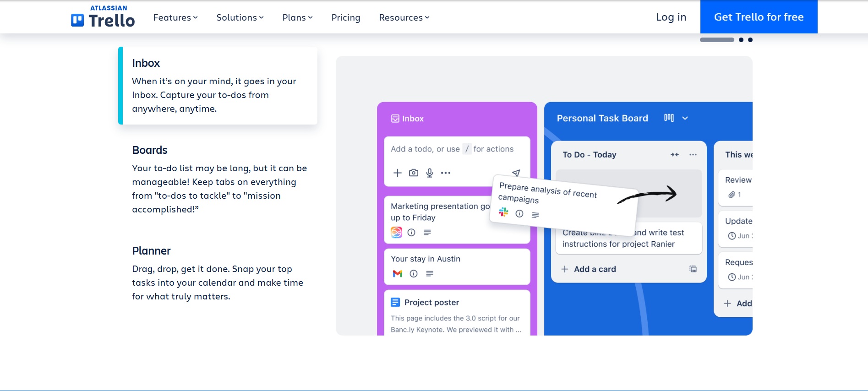
Task: Click the board view icon beside Personal Task Board
Action: click(x=669, y=118)
